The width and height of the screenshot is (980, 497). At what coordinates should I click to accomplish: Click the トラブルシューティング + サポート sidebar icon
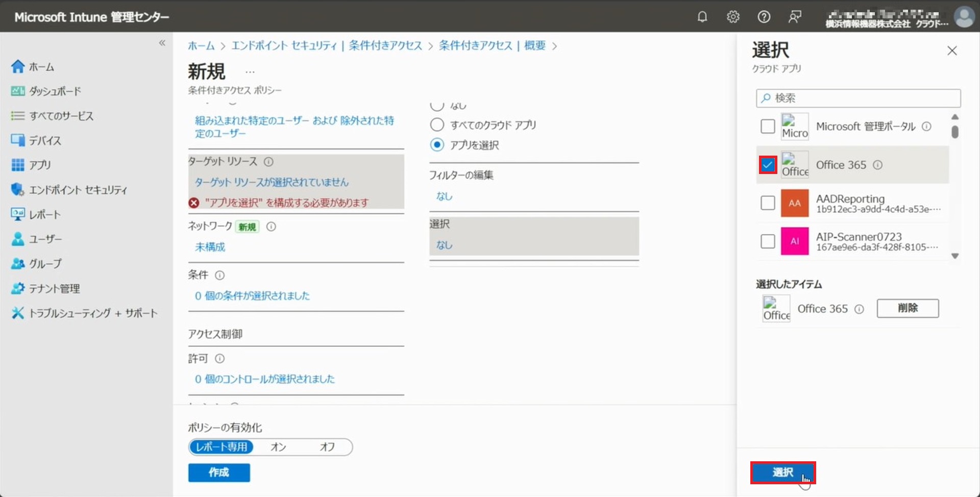[x=18, y=313]
